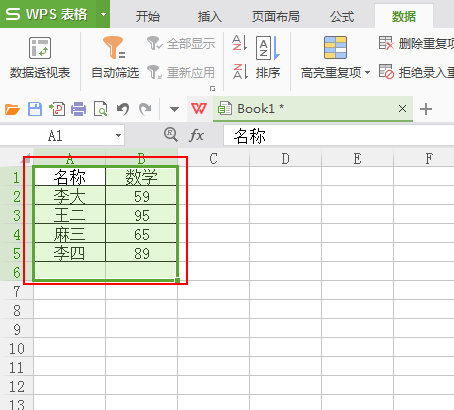This screenshot has width=454, height=410.
Task: Click cell containing 数学
Action: [141, 177]
